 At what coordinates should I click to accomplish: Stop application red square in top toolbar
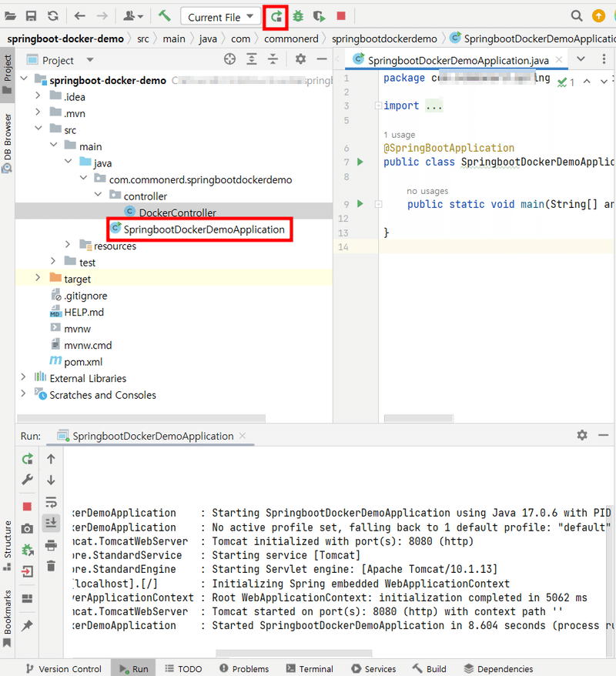[341, 16]
